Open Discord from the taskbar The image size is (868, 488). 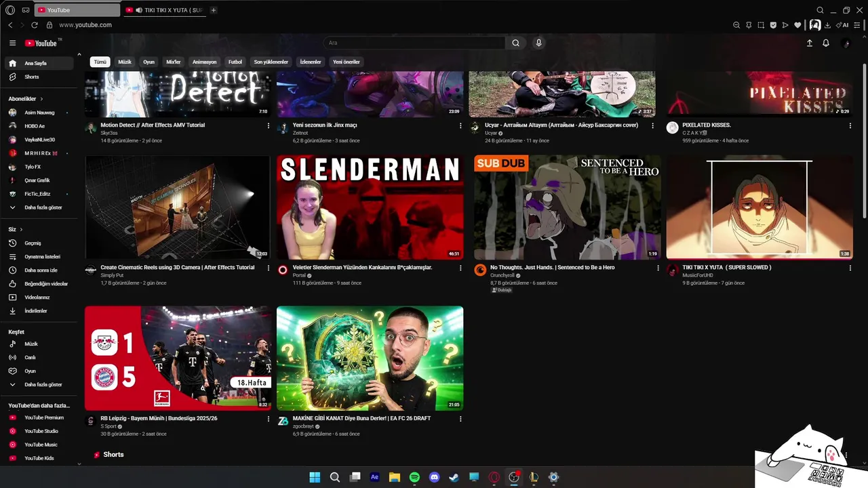(435, 477)
